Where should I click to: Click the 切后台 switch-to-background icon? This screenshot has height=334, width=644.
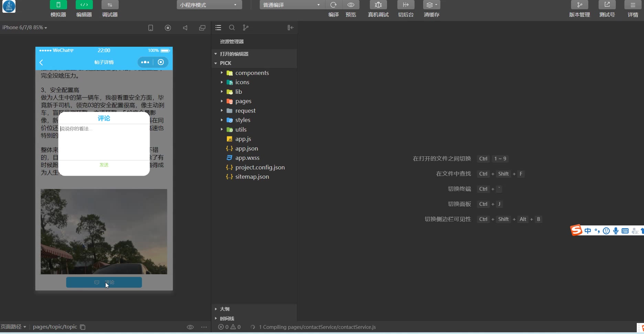coord(406,5)
